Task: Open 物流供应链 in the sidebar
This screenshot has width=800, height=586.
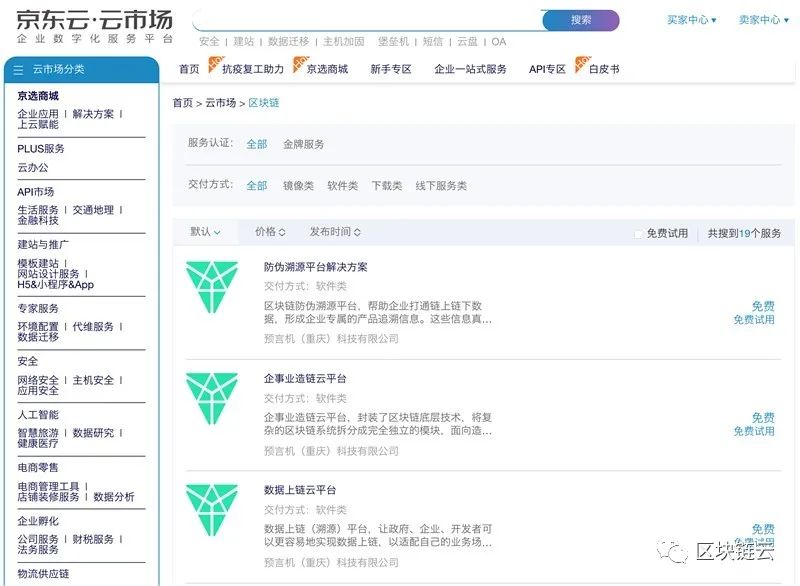Action: tap(43, 574)
